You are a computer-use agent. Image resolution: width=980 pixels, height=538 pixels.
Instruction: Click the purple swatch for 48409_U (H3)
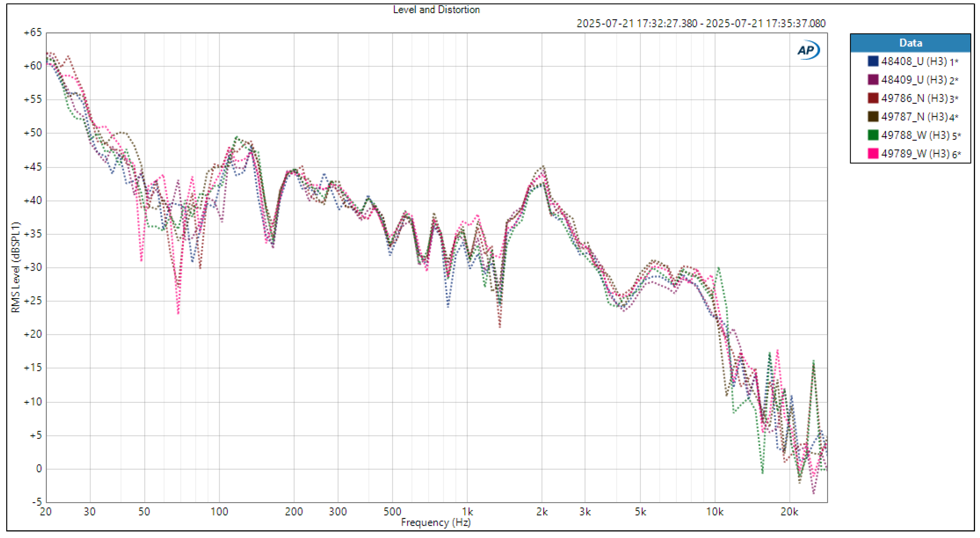point(873,79)
